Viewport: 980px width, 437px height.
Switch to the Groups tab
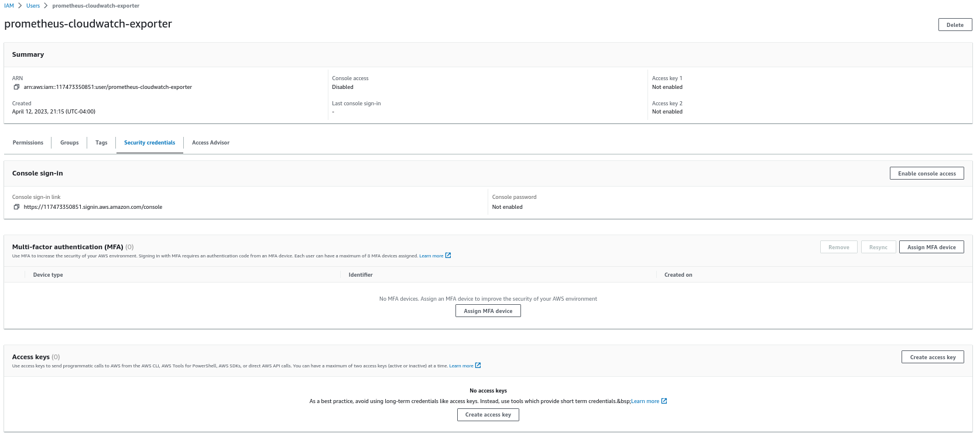point(69,143)
